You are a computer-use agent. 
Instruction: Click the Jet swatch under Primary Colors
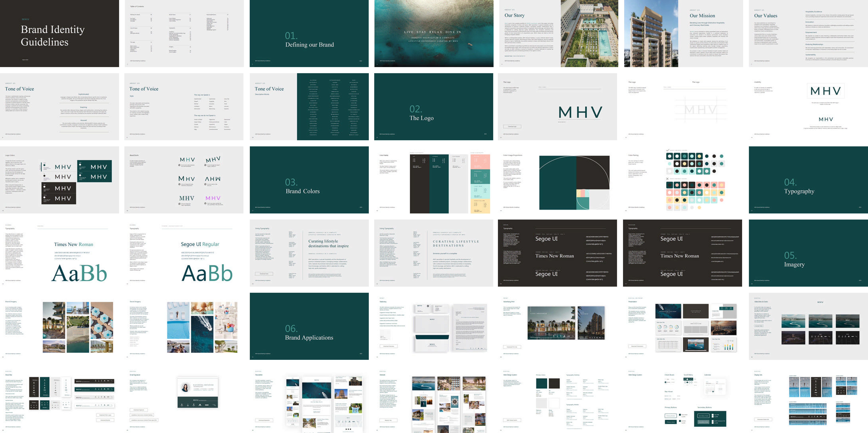click(x=554, y=383)
